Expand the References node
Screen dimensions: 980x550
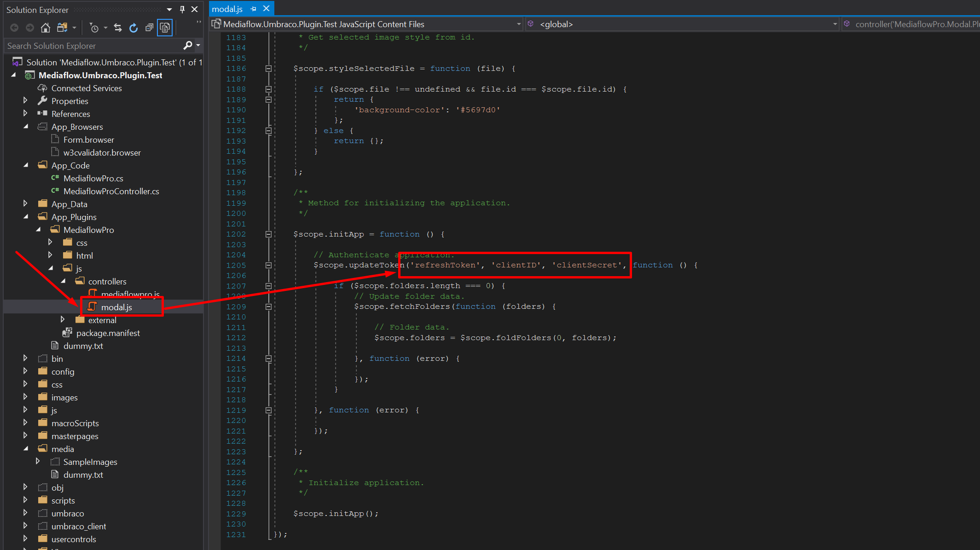[x=26, y=113]
